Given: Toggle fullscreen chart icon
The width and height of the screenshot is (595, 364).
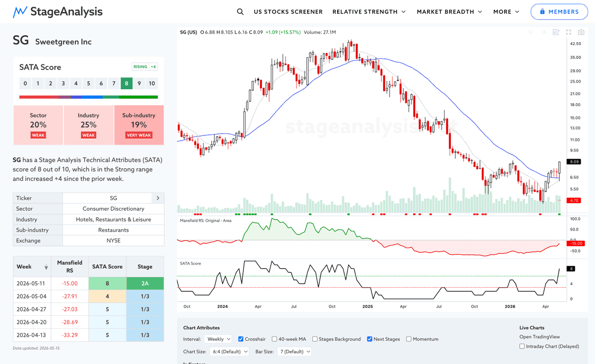Looking at the screenshot, I should click(569, 32).
